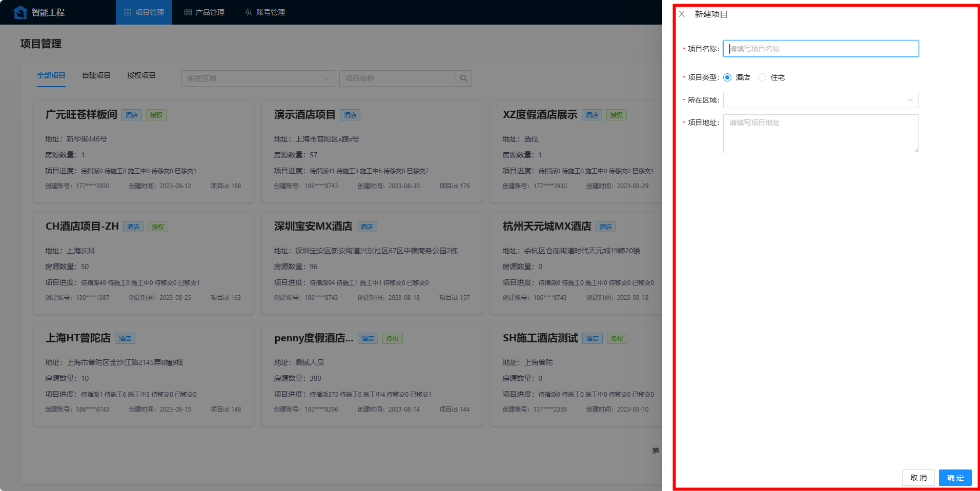
Task: Open the 广元旺苍样板间 project card title
Action: [81, 115]
